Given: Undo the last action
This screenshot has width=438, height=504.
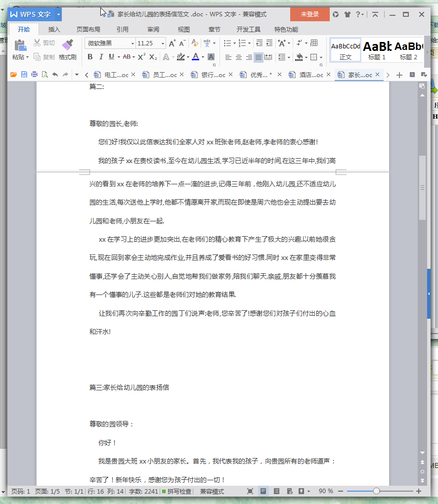Looking at the screenshot, I should [55, 75].
